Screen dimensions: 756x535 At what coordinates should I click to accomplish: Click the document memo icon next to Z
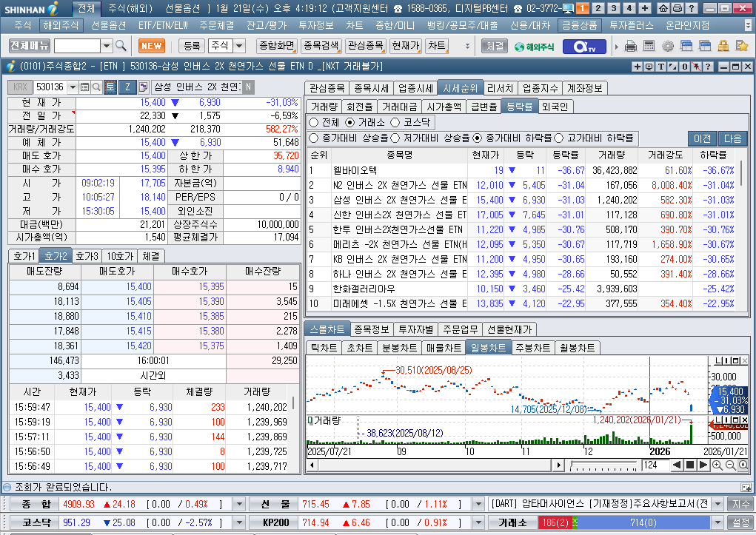tap(143, 87)
